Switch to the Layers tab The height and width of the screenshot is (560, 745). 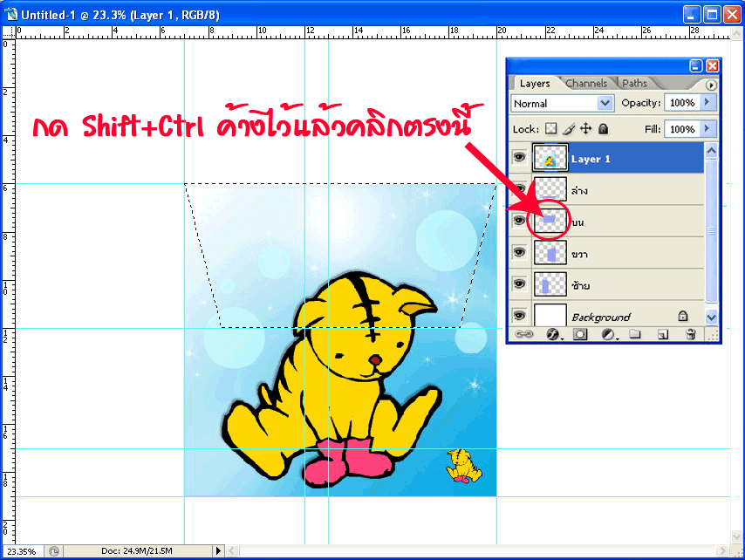535,84
